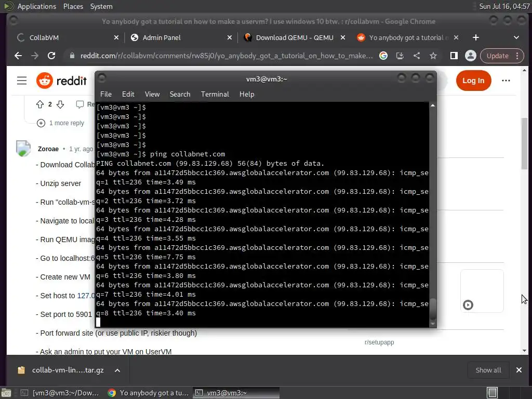Viewport: 532px width, 399px height.
Task: Open terminal Edit menu
Action: 128,95
